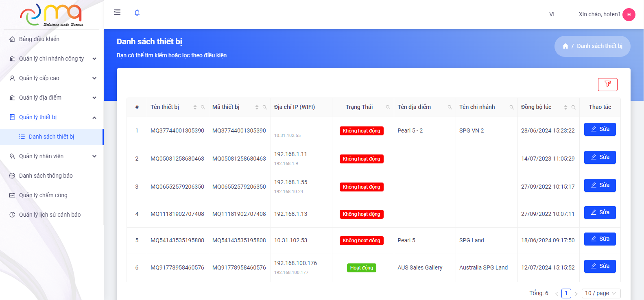Click search icon in Tên thiết bị column
The image size is (644, 300).
pos(203,107)
